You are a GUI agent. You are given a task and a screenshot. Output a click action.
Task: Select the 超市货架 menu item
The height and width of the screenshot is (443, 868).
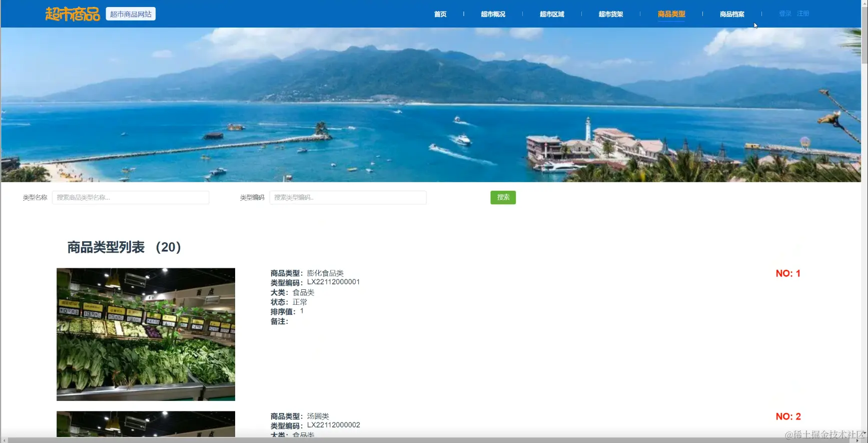[x=611, y=14]
